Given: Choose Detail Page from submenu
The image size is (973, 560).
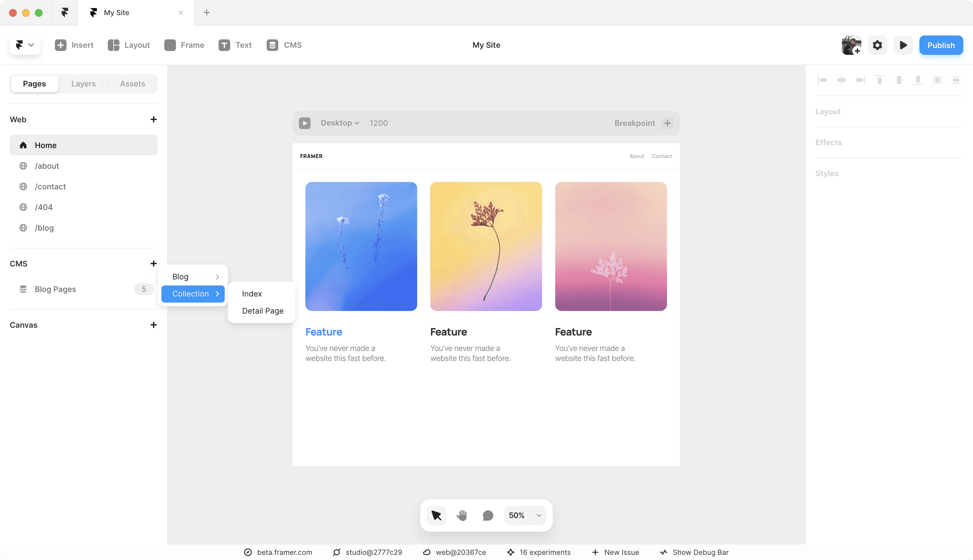Looking at the screenshot, I should [262, 311].
